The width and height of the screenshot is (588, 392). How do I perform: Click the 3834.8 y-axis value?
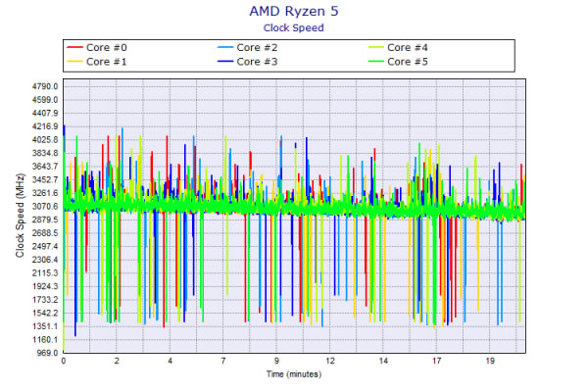tap(45, 153)
